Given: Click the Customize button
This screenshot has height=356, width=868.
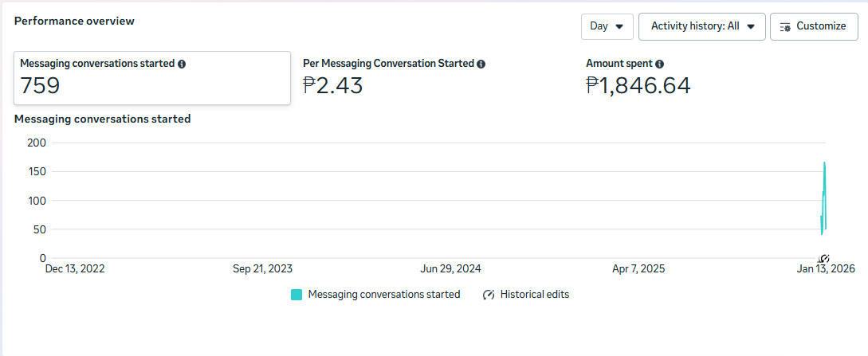Looking at the screenshot, I should 813,26.
